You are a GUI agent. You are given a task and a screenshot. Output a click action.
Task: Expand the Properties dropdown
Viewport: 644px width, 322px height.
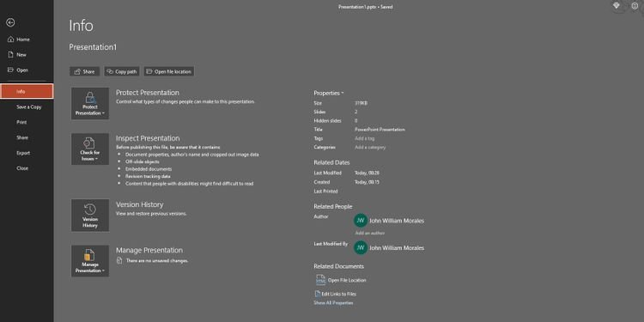tap(329, 94)
